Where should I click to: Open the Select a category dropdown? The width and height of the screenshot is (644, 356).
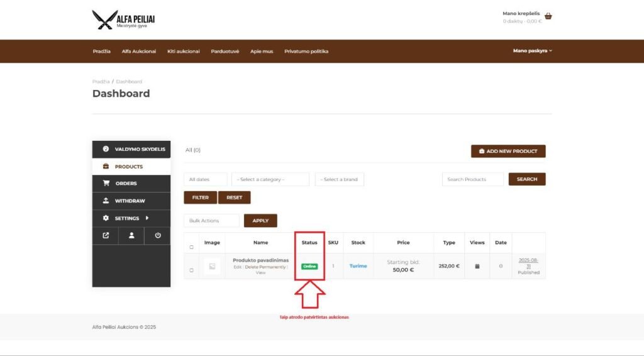(x=270, y=179)
